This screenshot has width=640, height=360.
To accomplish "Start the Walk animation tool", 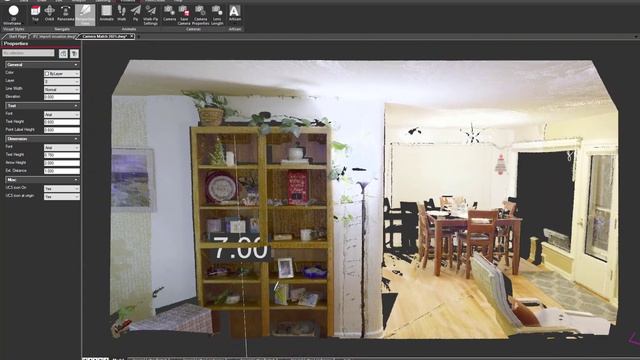I will point(122,14).
